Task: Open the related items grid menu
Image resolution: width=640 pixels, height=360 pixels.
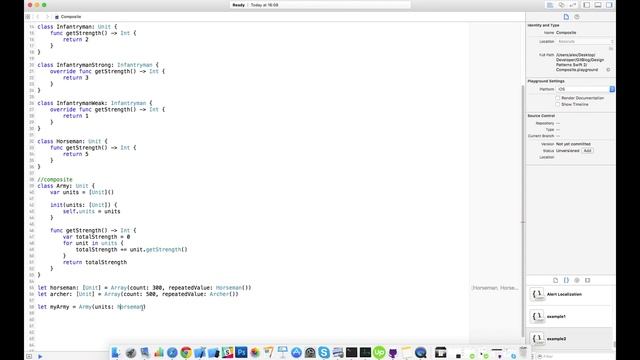Action: (28, 17)
